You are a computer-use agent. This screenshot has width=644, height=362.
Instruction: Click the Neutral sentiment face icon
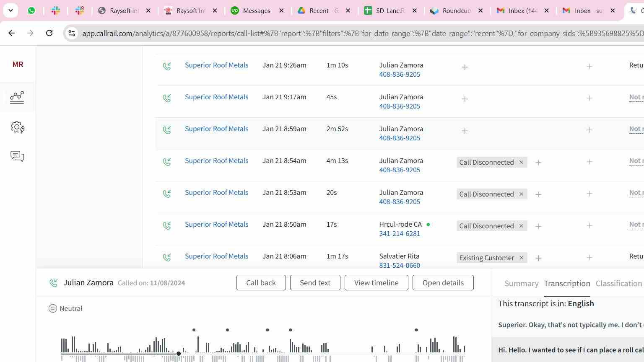pos(53,308)
